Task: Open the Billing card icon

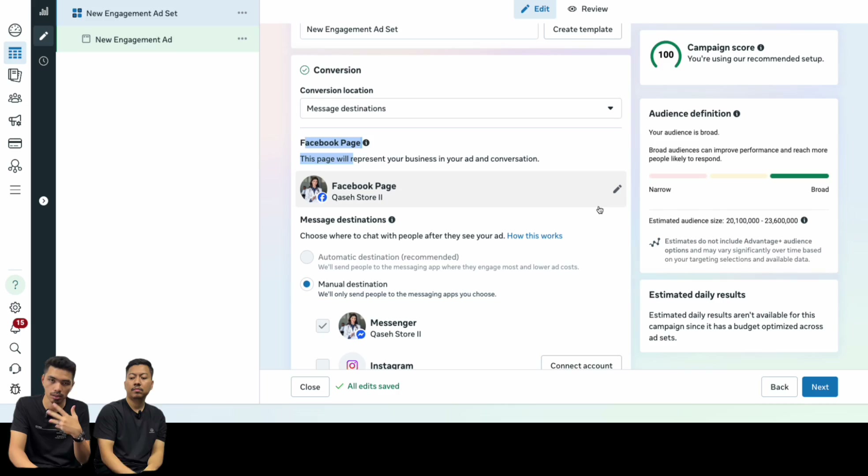Action: coord(15,143)
